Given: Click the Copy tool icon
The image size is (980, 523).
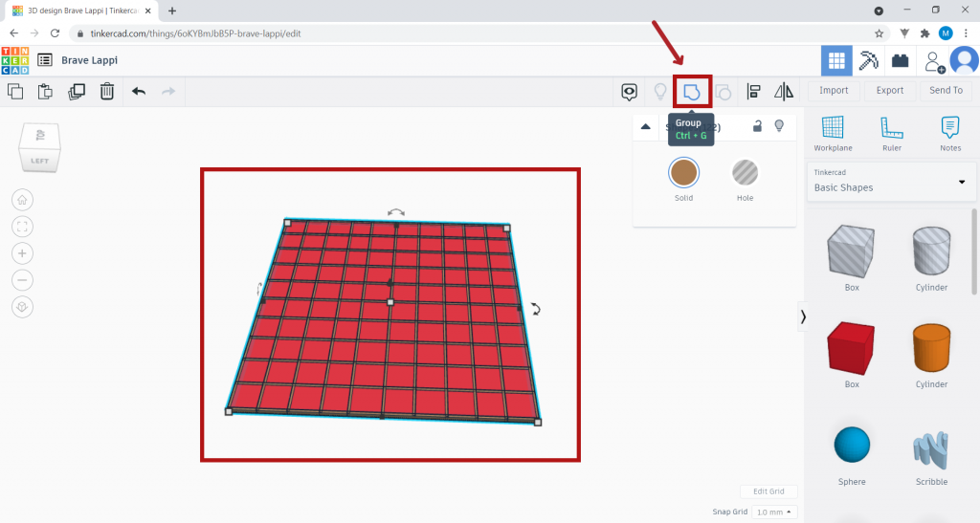Looking at the screenshot, I should click(15, 91).
